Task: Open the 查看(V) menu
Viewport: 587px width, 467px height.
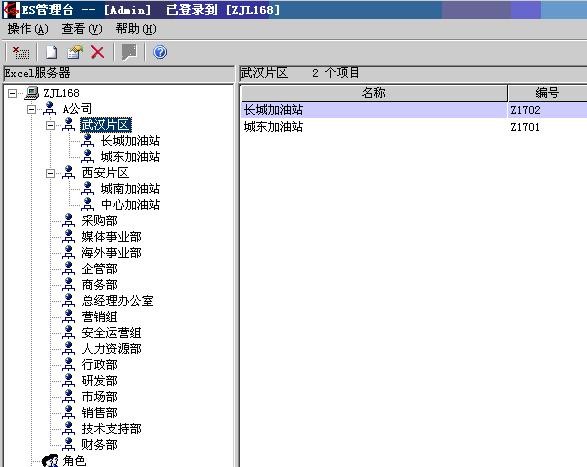Action: [82, 29]
